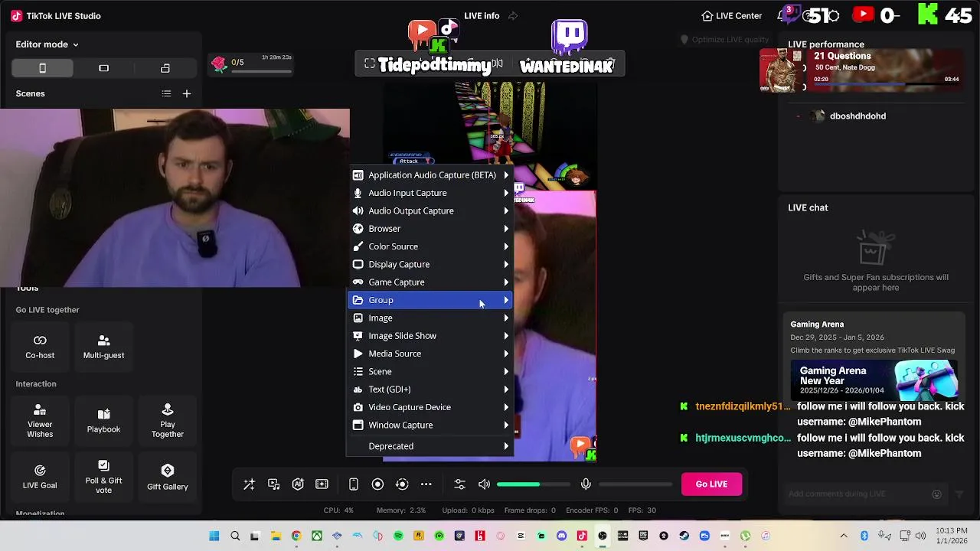The height and width of the screenshot is (551, 980).
Task: Click the rose gift goal progress
Action: [252, 64]
